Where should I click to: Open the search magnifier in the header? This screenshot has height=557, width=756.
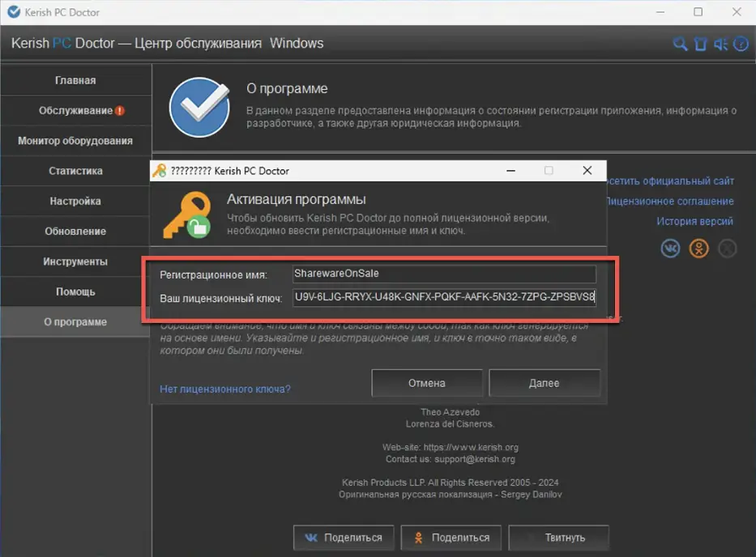point(681,44)
